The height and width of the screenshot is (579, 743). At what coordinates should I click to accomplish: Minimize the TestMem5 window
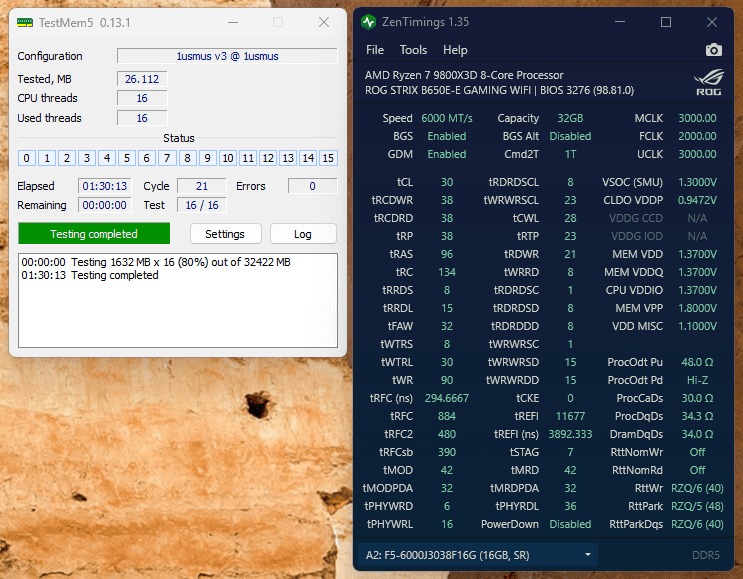tap(233, 22)
